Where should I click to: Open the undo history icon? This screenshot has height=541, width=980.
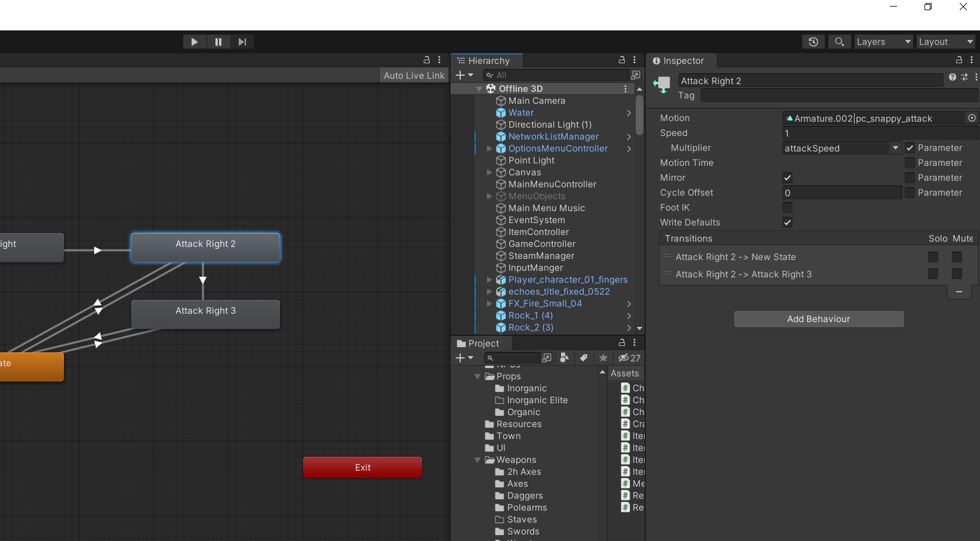[x=813, y=42]
